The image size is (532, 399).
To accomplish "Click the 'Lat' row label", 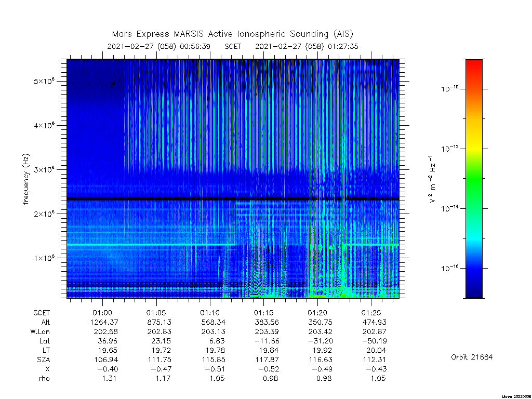I will 45,341.
